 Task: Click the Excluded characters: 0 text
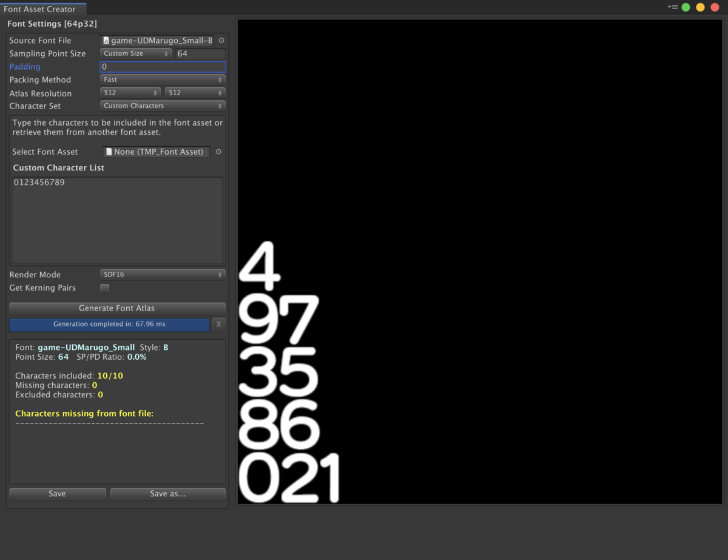click(x=59, y=395)
